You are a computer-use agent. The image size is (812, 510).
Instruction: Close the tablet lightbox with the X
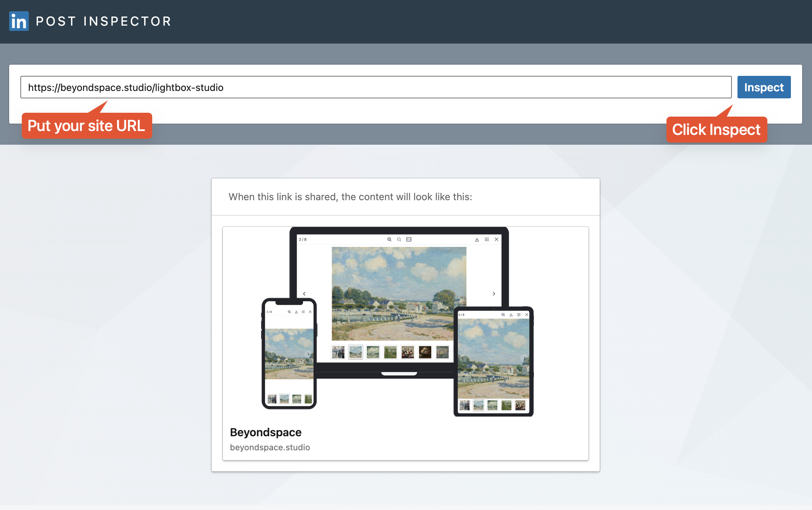coord(527,315)
